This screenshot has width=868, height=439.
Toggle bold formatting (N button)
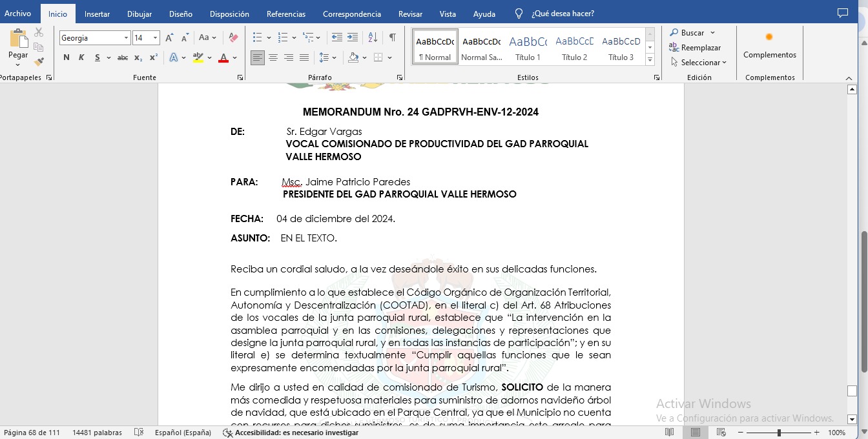[67, 58]
